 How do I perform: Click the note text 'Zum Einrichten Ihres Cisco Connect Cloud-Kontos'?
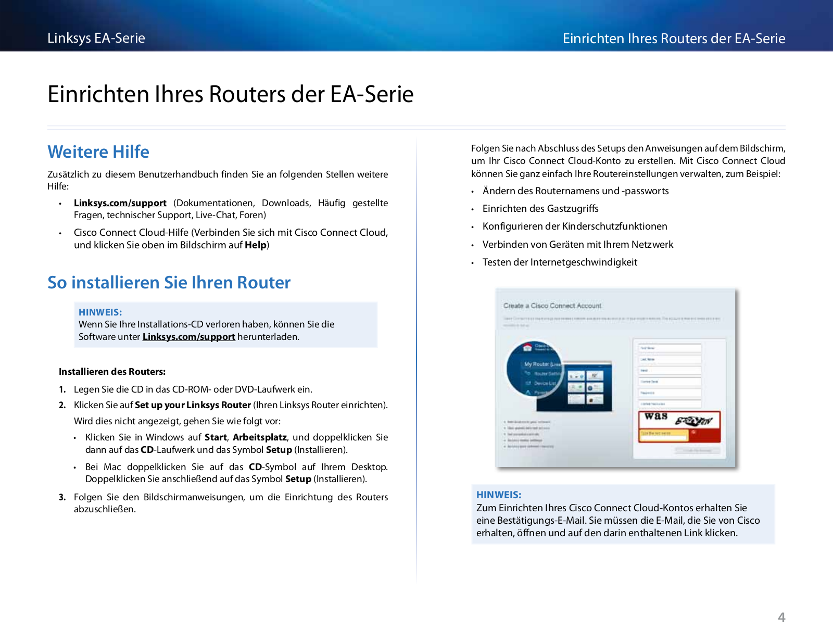(618, 520)
